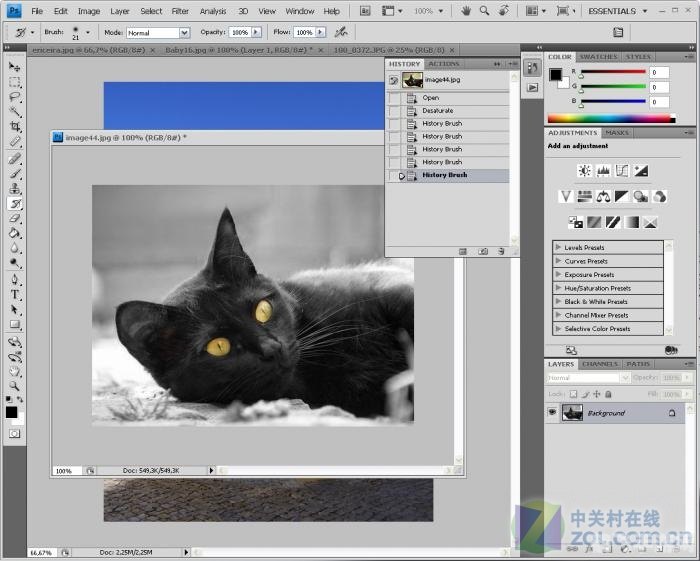This screenshot has width=700, height=561.
Task: Switch to the Channels tab
Action: click(x=600, y=364)
